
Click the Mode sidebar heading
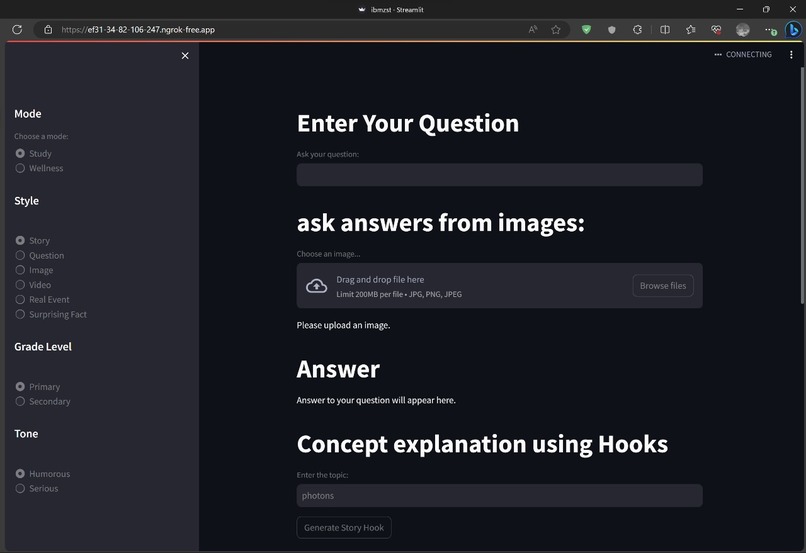click(28, 114)
